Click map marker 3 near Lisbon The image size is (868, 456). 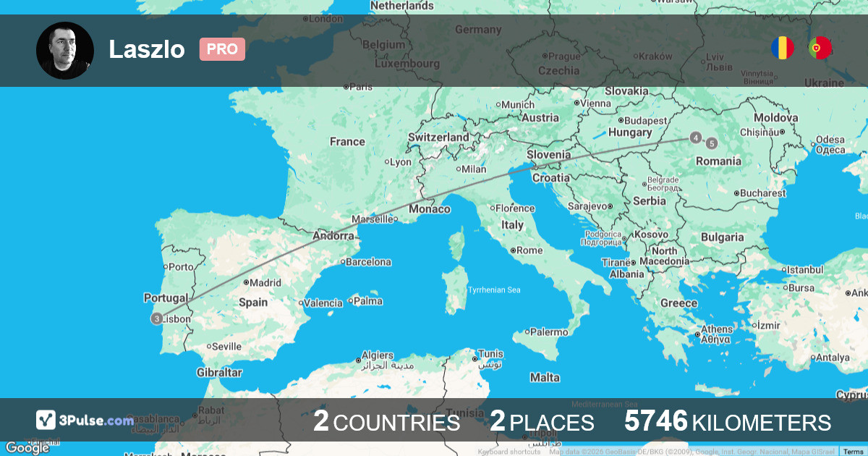click(x=157, y=318)
